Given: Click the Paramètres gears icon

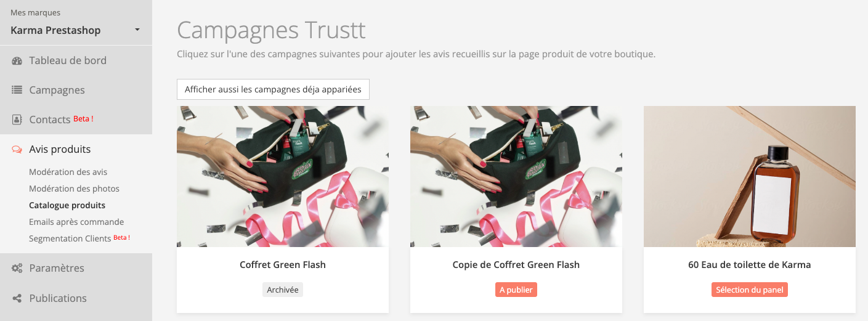Looking at the screenshot, I should pyautogui.click(x=17, y=268).
